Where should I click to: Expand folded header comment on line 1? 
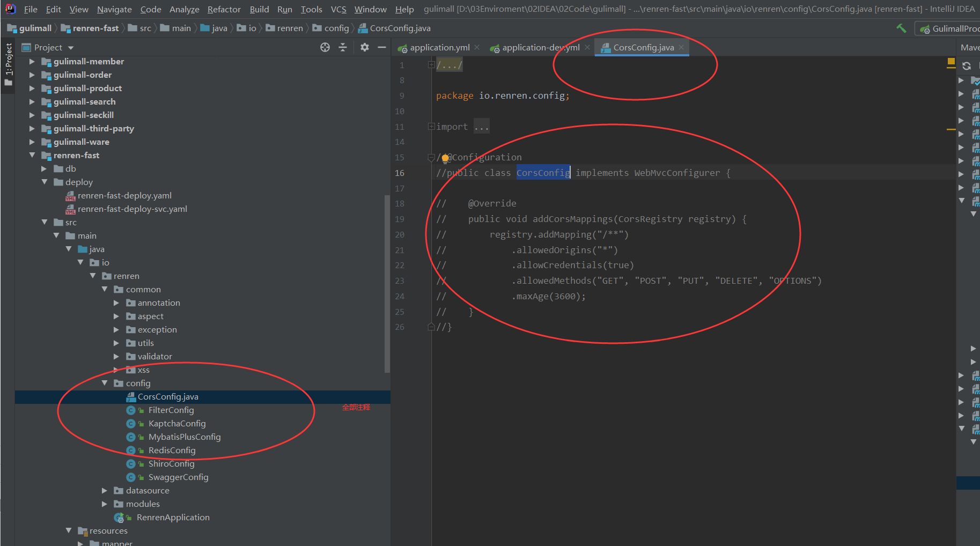pyautogui.click(x=431, y=65)
